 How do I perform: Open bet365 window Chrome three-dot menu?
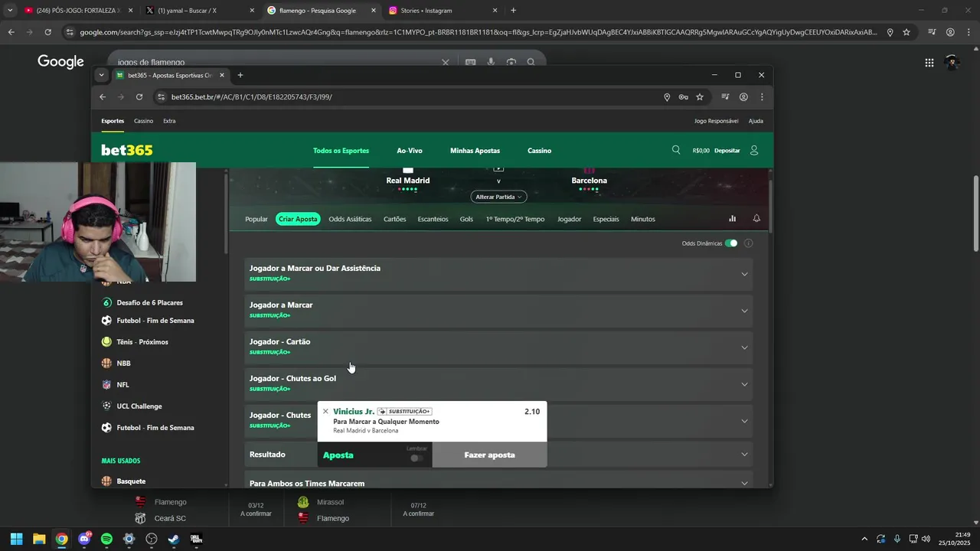pos(762,97)
